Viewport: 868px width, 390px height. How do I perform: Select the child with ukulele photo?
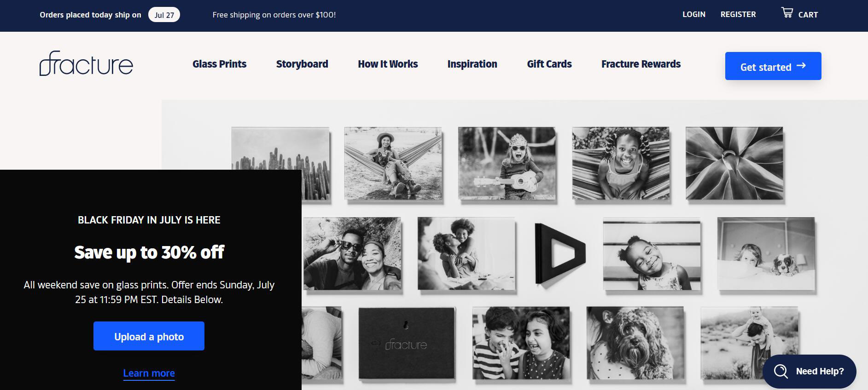point(507,163)
